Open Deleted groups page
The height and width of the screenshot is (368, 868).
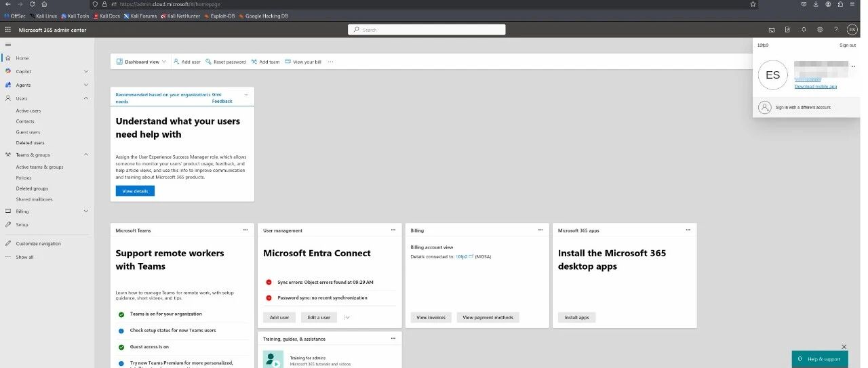32,188
